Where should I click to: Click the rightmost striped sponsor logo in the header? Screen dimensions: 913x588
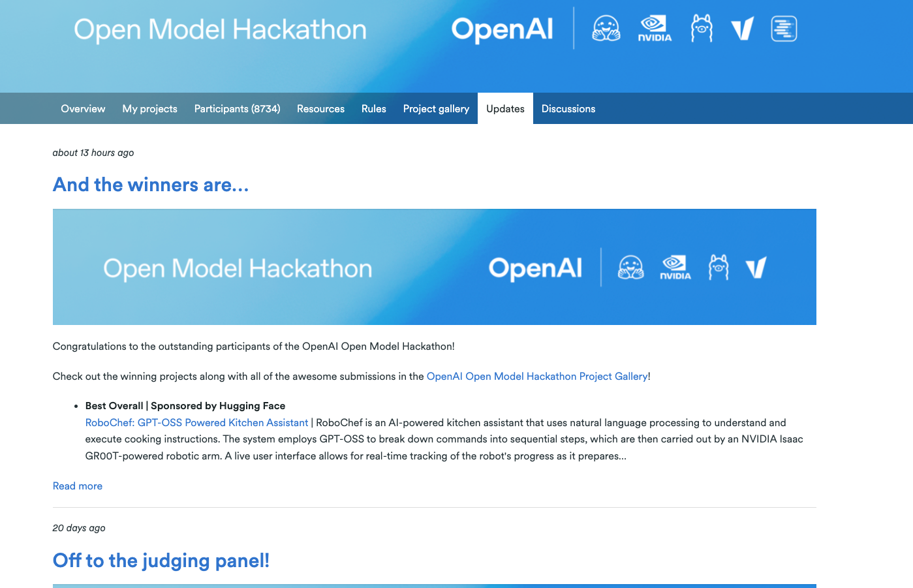[x=784, y=29]
